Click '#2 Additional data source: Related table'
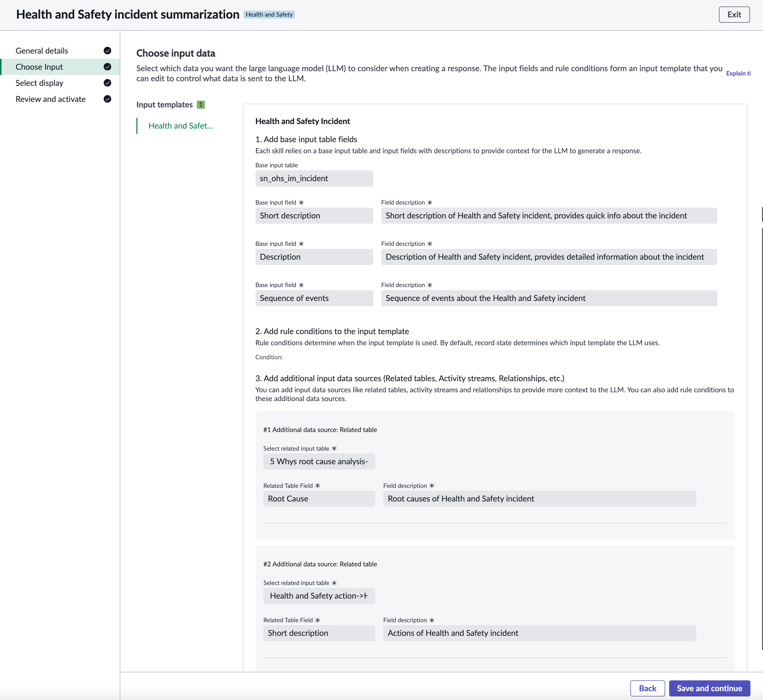 pyautogui.click(x=320, y=564)
